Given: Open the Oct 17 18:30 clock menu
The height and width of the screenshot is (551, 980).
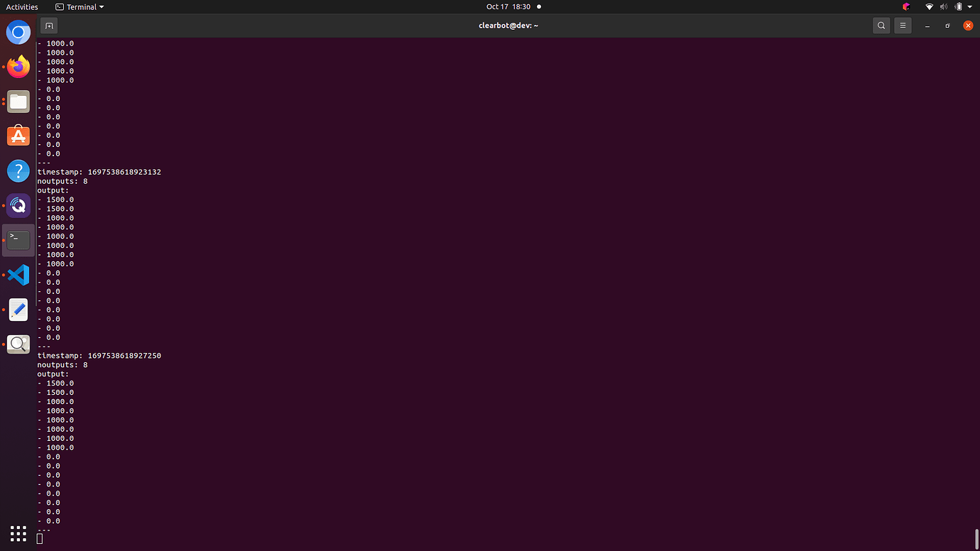Looking at the screenshot, I should point(508,7).
